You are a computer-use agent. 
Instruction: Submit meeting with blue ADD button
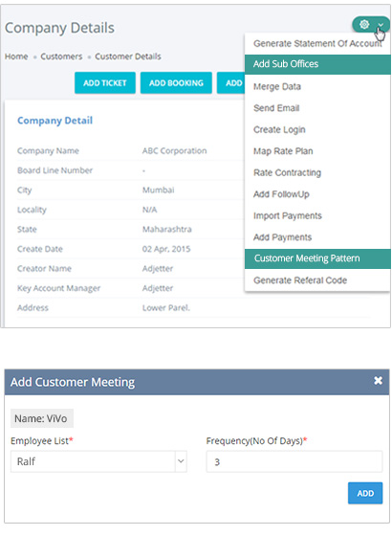365,493
